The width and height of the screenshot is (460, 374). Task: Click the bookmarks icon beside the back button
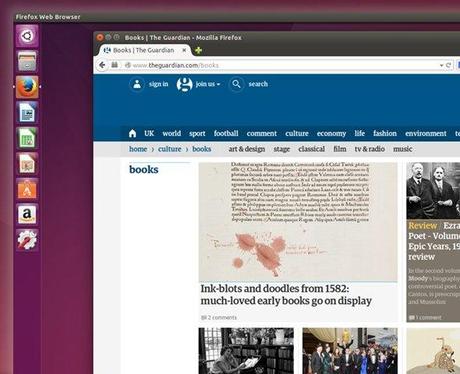(x=114, y=65)
